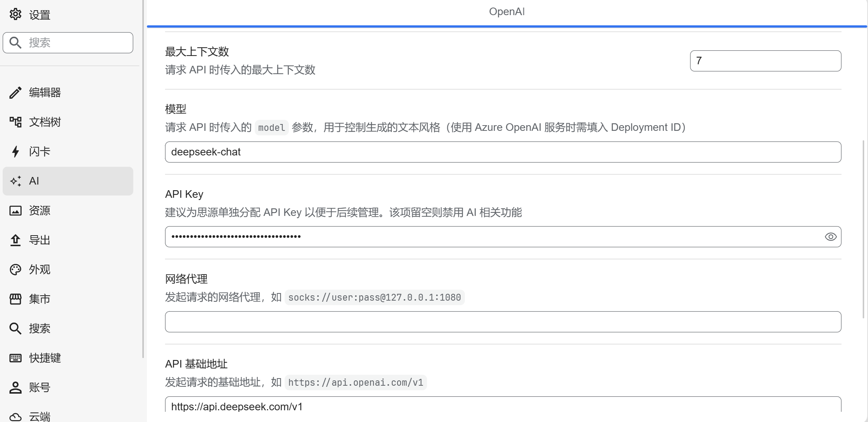Open the 云端 settings section
Viewport: 868px width, 422px height.
point(39,416)
